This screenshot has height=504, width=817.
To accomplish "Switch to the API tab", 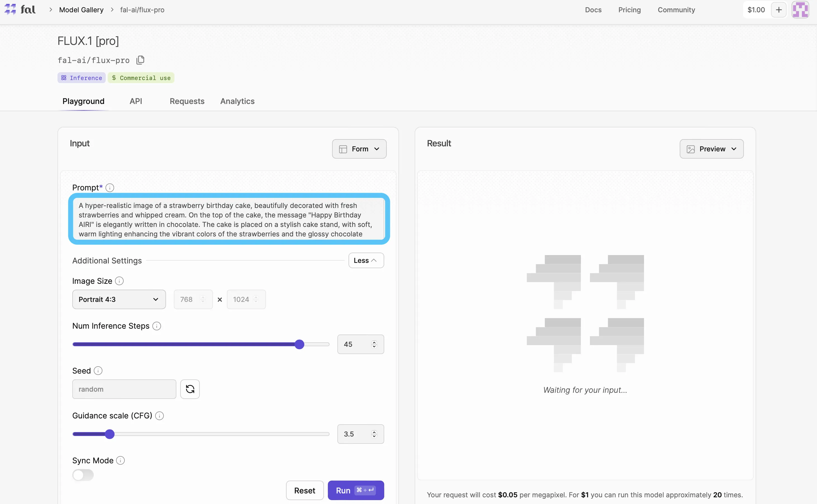I will [x=136, y=101].
